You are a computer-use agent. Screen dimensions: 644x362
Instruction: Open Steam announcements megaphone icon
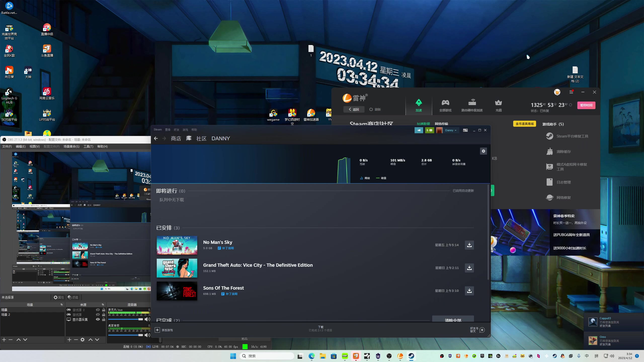[419, 130]
